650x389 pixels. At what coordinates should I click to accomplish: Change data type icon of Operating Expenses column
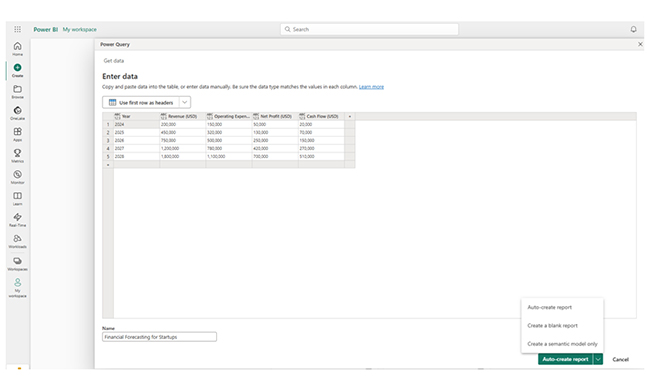tap(209, 117)
